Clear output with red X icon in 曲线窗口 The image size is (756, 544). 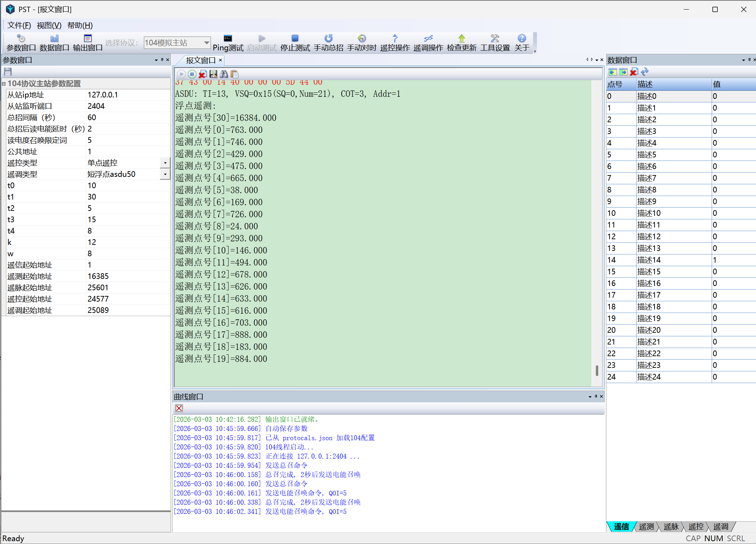tap(179, 408)
